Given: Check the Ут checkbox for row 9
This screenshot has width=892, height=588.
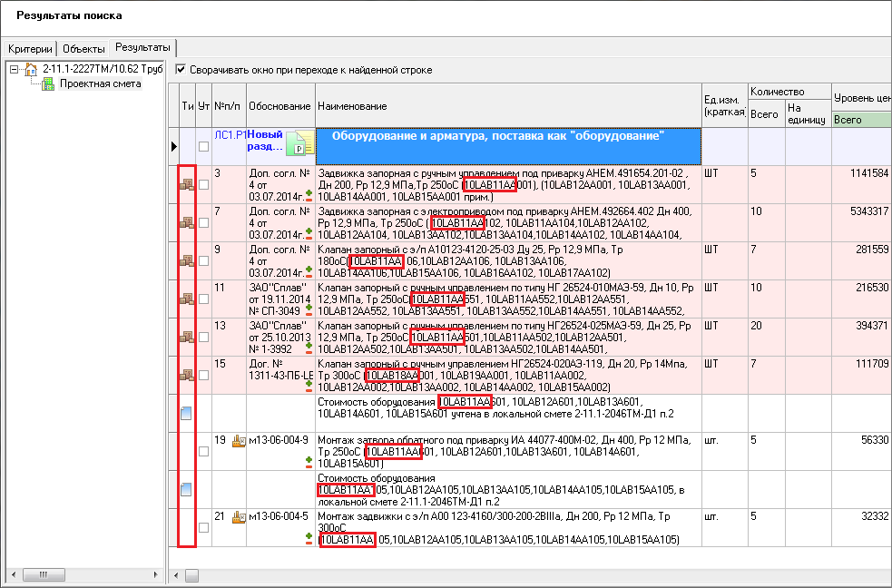Looking at the screenshot, I should 203,261.
